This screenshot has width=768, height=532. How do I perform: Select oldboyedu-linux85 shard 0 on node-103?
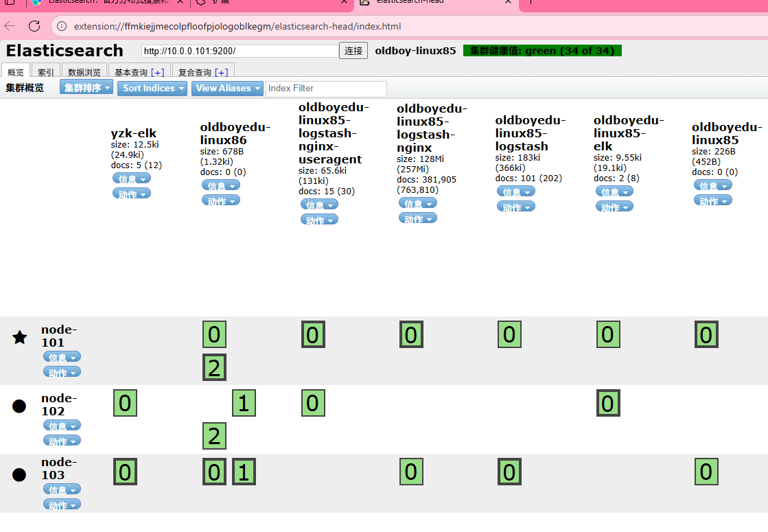click(x=706, y=472)
